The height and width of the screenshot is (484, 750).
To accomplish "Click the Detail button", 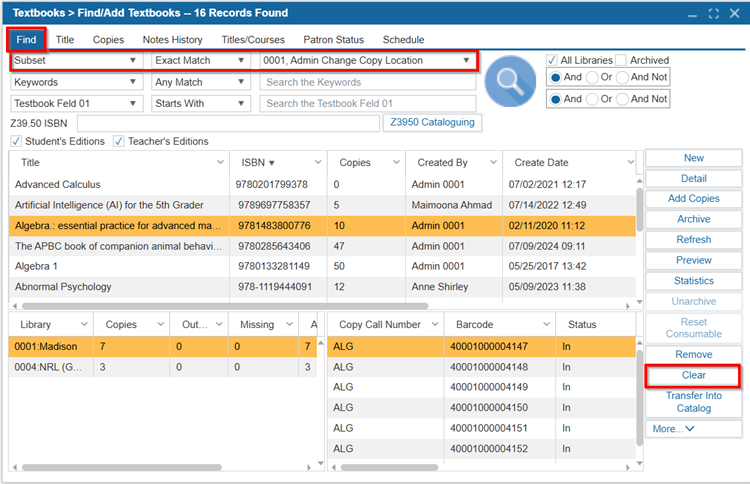I will click(693, 178).
